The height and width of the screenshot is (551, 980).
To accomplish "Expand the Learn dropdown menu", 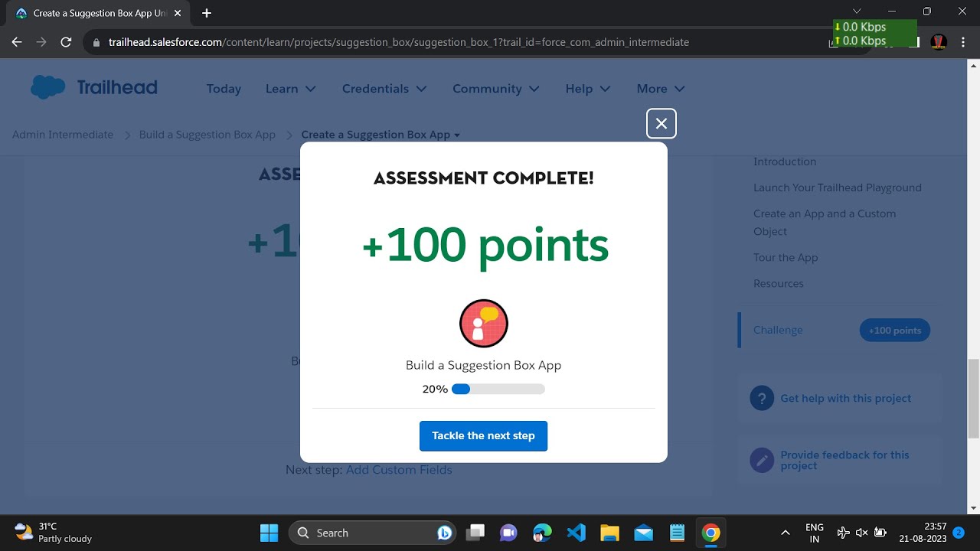I will coord(291,89).
